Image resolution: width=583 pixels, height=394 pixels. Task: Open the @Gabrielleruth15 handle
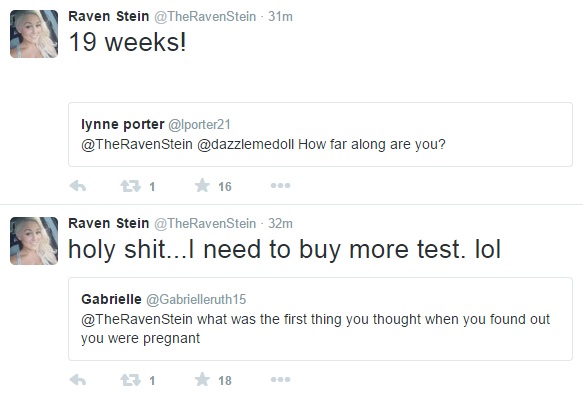coord(196,299)
